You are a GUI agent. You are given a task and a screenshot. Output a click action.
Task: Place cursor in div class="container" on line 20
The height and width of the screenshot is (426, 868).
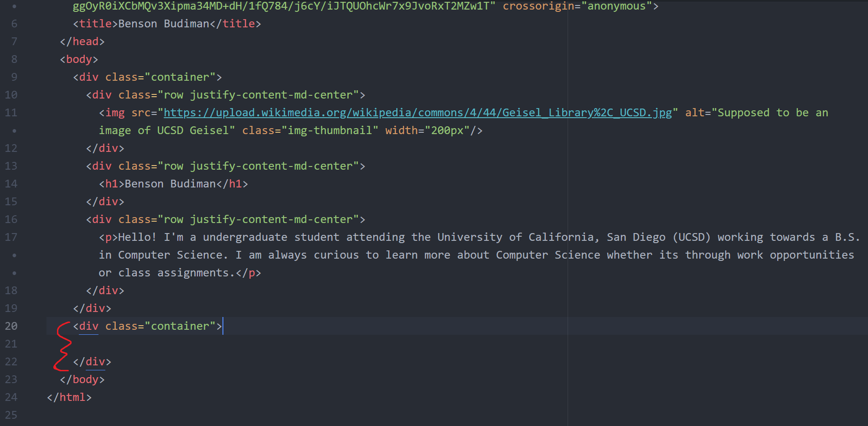147,326
